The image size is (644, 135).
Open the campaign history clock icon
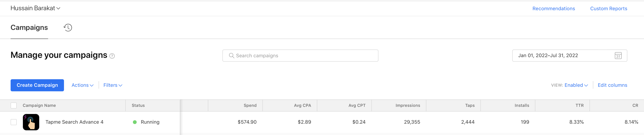(68, 27)
